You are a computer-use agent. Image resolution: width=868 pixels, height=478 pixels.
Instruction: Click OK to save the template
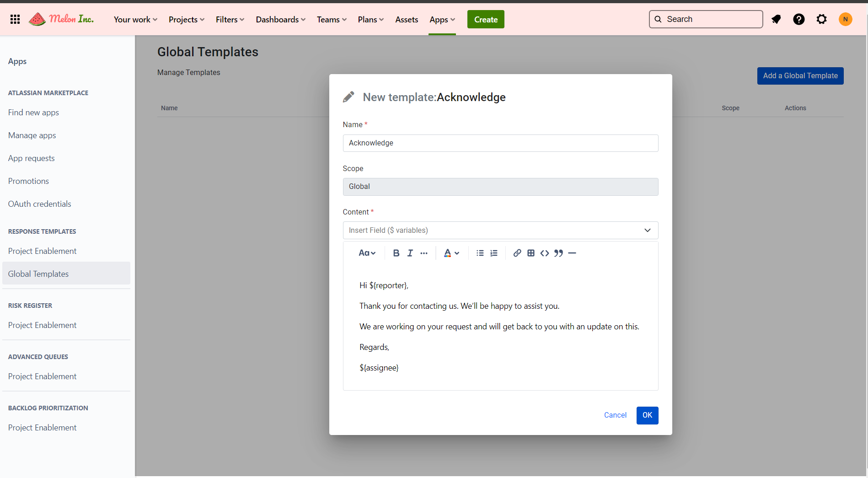(x=647, y=415)
